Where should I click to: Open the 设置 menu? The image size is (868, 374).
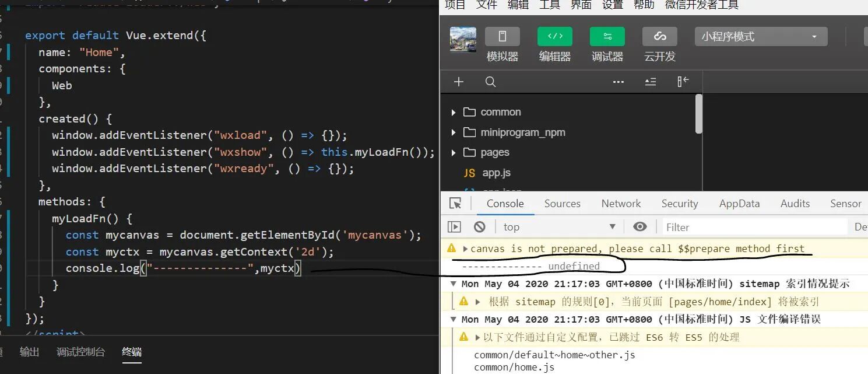coord(613,5)
